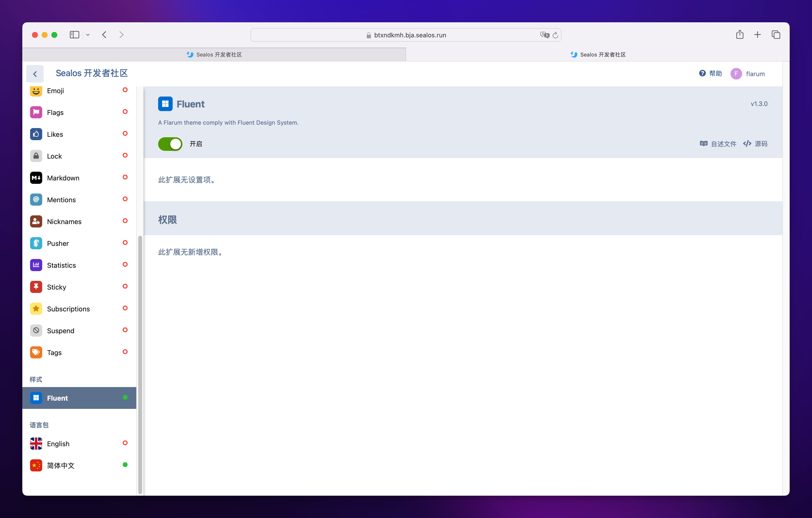812x518 pixels.
Task: Expand the Safari sidebar dropdown chevron
Action: click(88, 35)
